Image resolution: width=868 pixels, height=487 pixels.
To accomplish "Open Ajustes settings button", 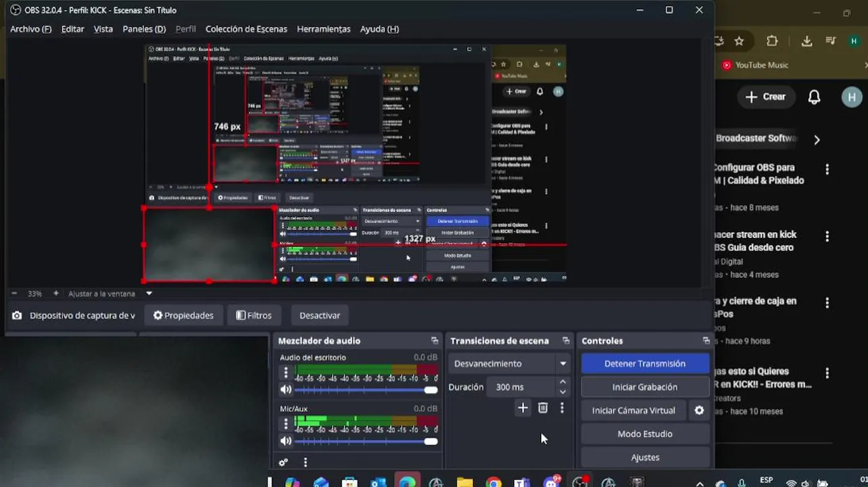I will point(645,458).
